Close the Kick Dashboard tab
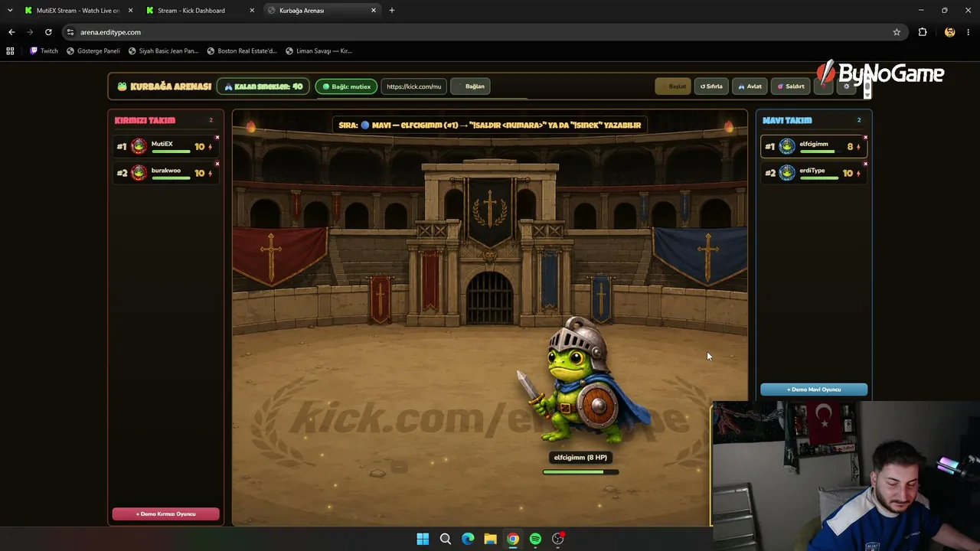This screenshot has height=551, width=980. (252, 11)
